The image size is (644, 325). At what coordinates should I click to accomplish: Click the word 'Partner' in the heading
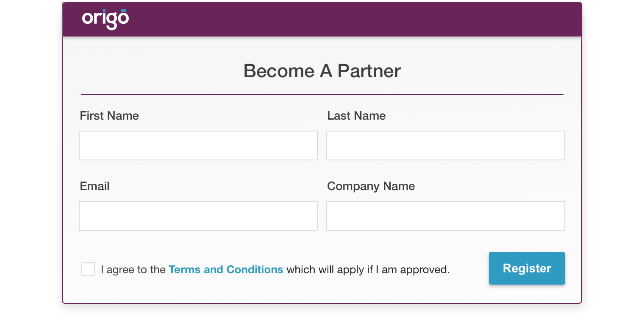(x=369, y=71)
